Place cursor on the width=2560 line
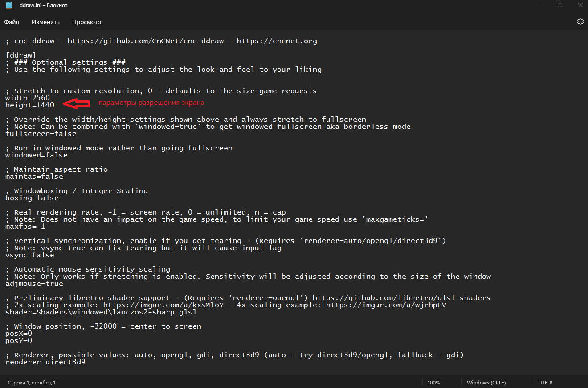Image resolution: width=588 pixels, height=388 pixels. point(28,98)
